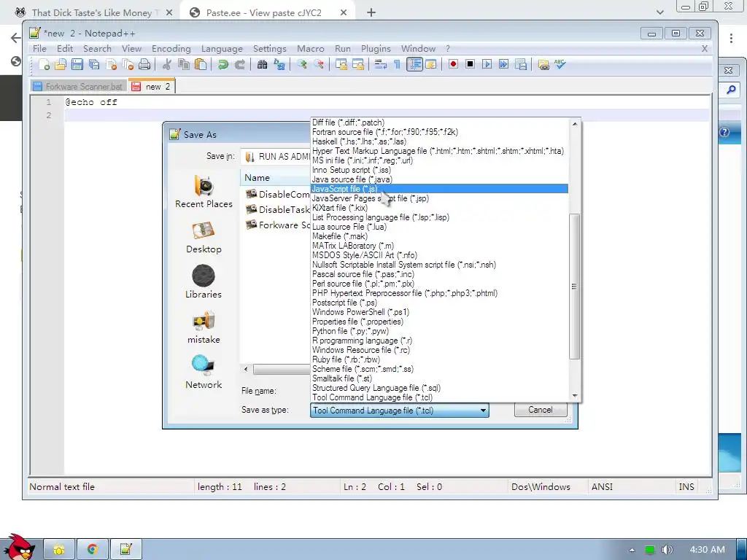Viewport: 747px width, 560px height.
Task: Click the file list horizontal scrollbar left arrow
Action: (246, 369)
